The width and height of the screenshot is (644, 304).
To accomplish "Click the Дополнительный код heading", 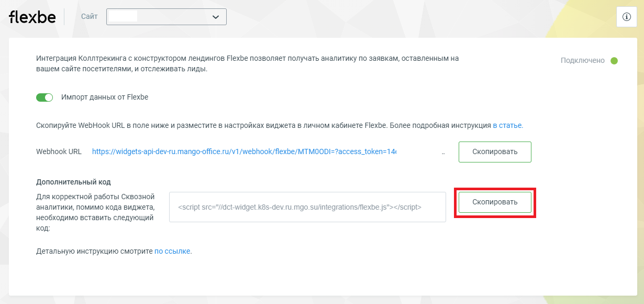I will click(x=73, y=182).
